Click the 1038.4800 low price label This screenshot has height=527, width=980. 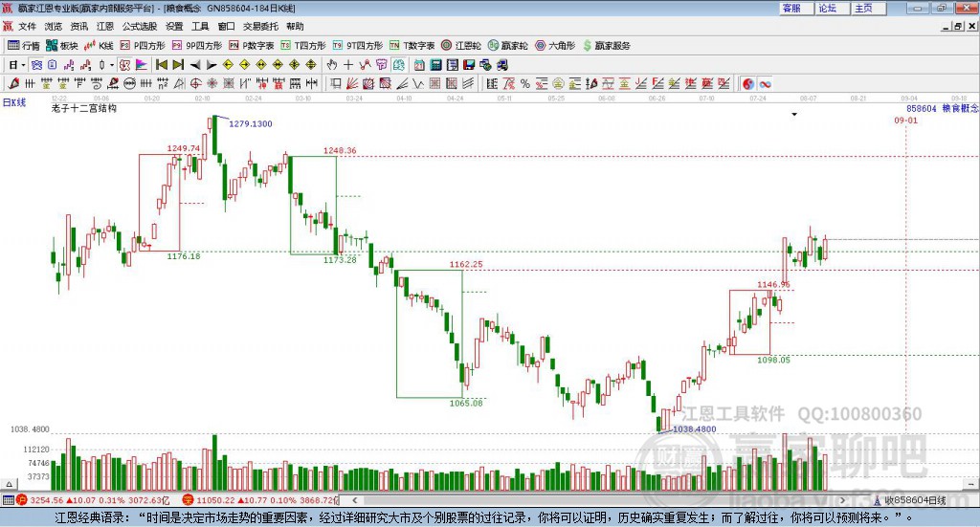[x=695, y=429]
